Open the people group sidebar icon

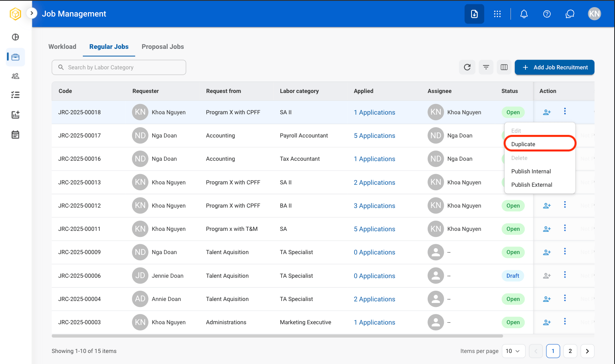pos(15,76)
